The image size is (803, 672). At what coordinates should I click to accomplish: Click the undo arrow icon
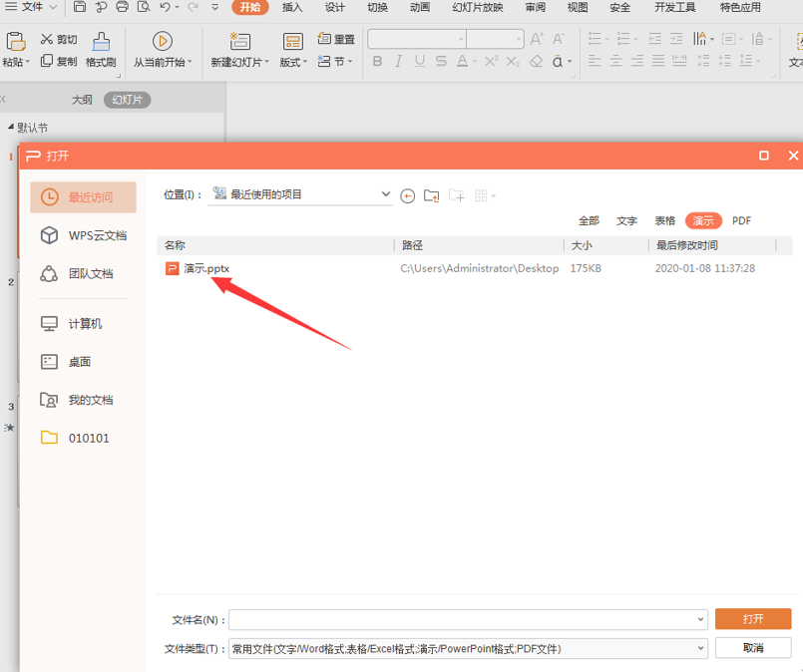[165, 7]
